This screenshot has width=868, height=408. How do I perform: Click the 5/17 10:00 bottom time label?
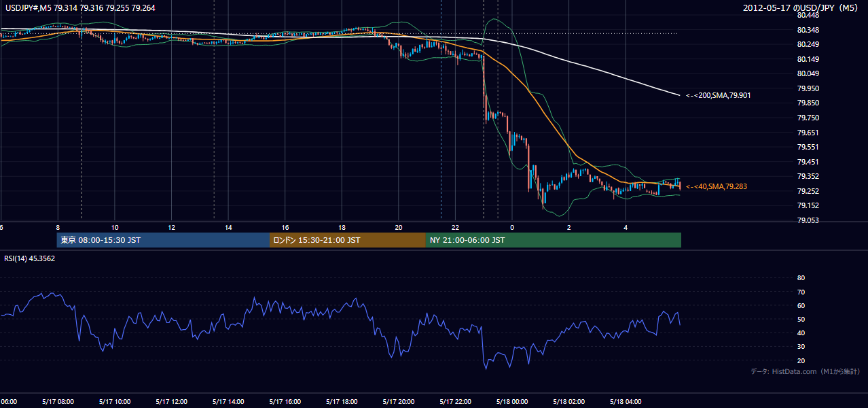coord(114,402)
